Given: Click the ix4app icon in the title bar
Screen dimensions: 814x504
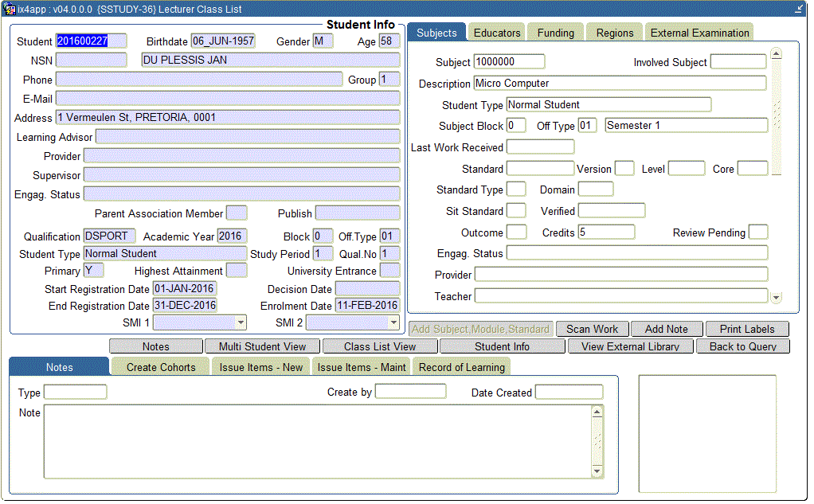Looking at the screenshot, I should (x=10, y=10).
